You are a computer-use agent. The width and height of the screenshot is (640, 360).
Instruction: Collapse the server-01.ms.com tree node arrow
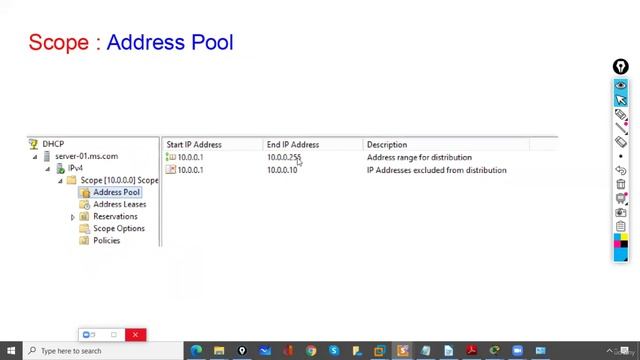(x=35, y=157)
